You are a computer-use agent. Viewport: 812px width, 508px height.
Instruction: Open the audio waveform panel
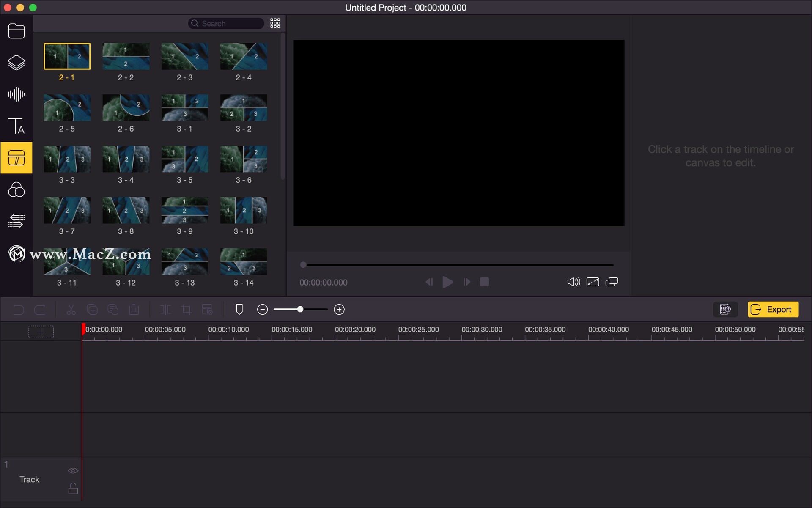pos(16,94)
